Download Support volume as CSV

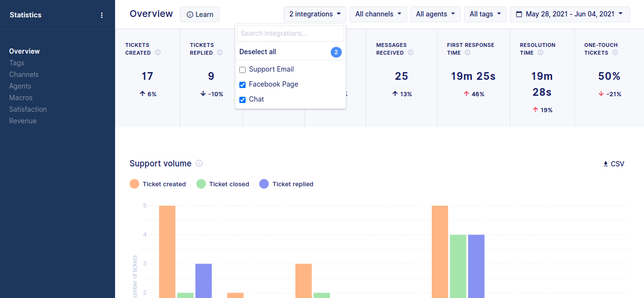tap(614, 164)
